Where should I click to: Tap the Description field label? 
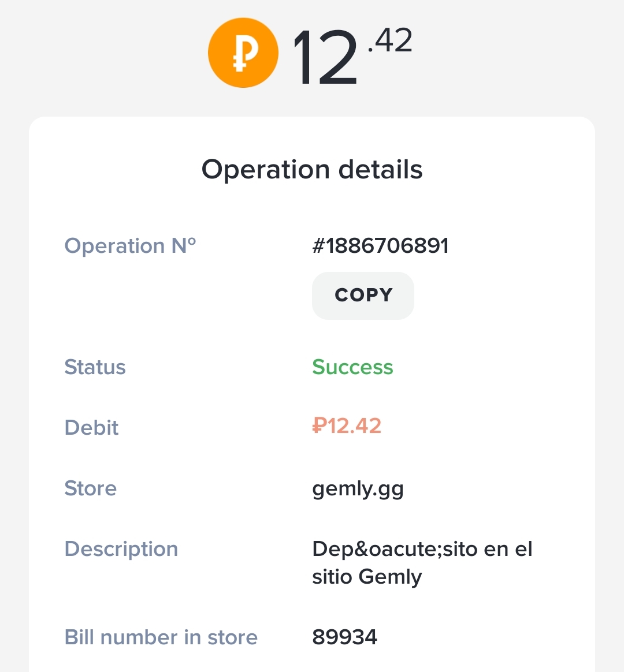pyautogui.click(x=121, y=549)
